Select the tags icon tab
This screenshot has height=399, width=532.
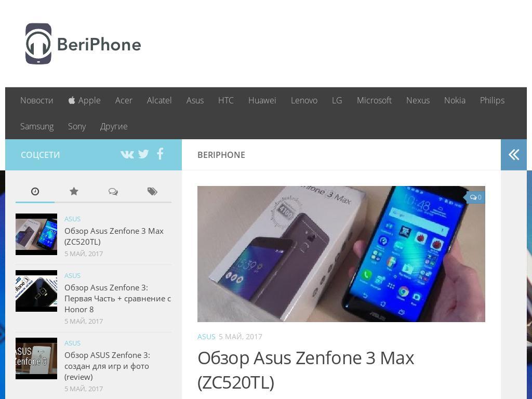[152, 191]
